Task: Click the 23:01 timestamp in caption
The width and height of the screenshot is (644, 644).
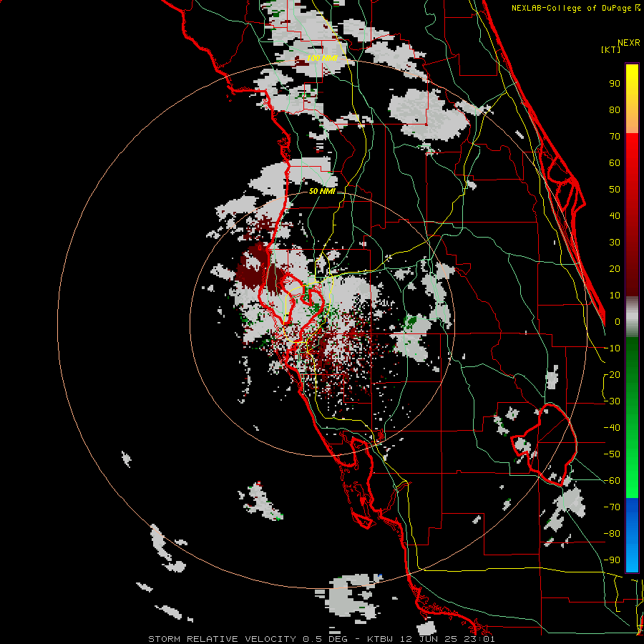Action: (x=481, y=639)
